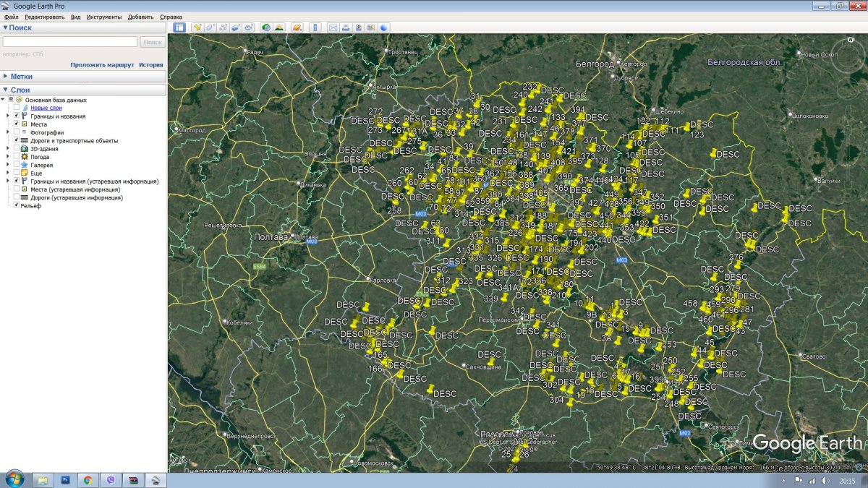This screenshot has width=868, height=488.
Task: Open the historical imagery clock icon
Action: 266,27
